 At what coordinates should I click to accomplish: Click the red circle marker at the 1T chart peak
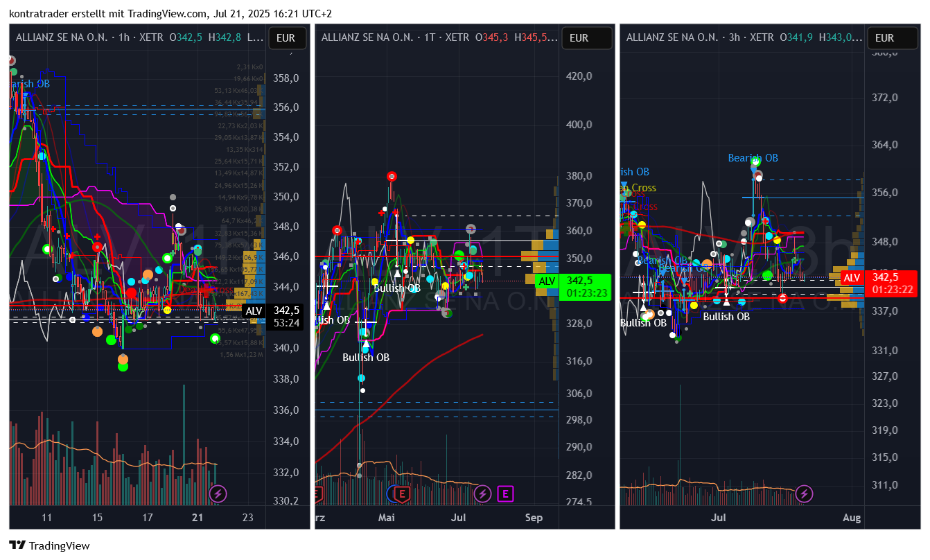click(392, 177)
